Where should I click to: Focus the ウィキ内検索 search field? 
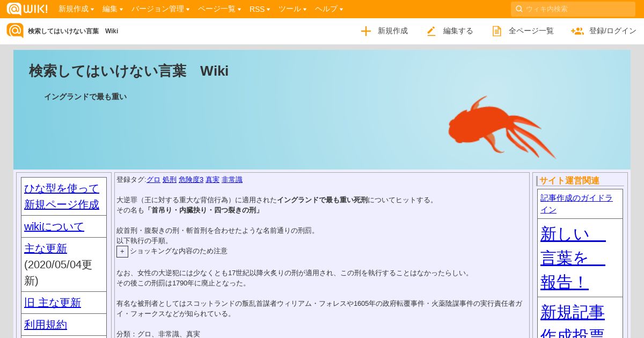[573, 9]
